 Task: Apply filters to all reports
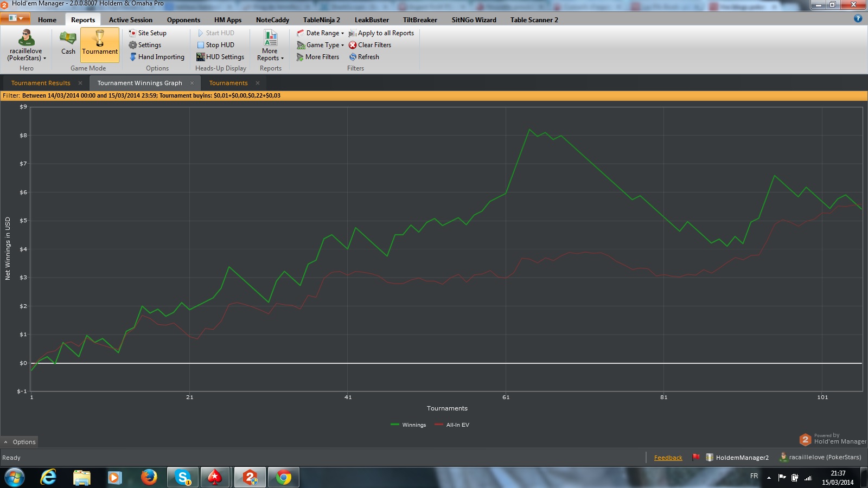pyautogui.click(x=381, y=33)
